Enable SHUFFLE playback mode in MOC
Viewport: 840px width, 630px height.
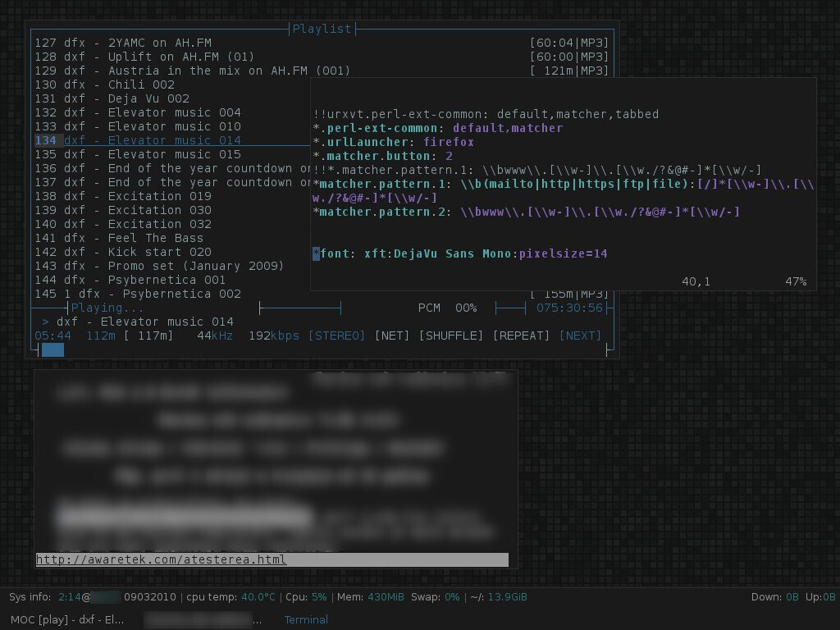(x=451, y=336)
